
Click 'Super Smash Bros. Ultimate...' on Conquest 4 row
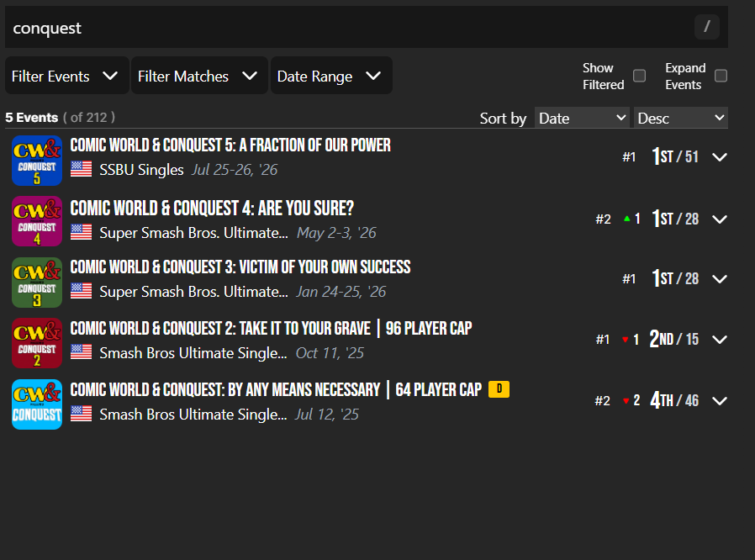tap(193, 233)
